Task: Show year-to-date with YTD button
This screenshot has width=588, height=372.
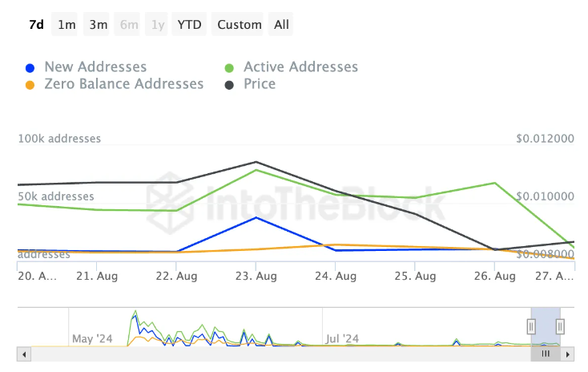Action: coord(189,24)
